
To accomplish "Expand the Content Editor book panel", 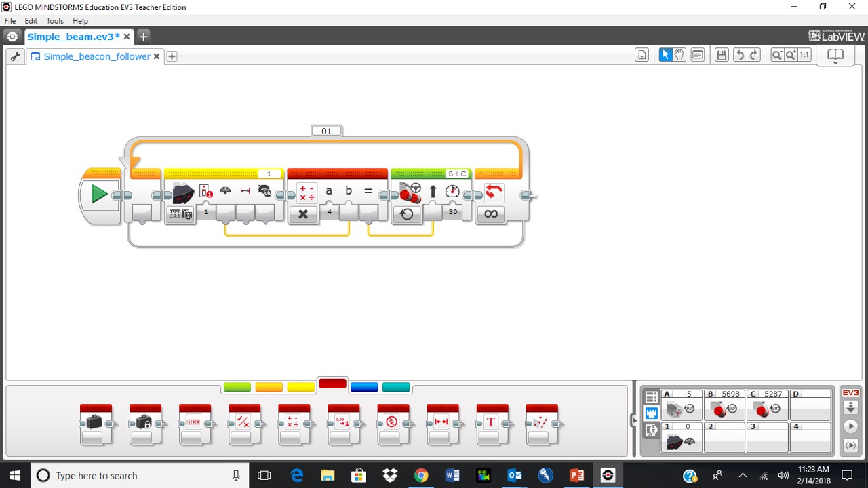I will pos(835,56).
